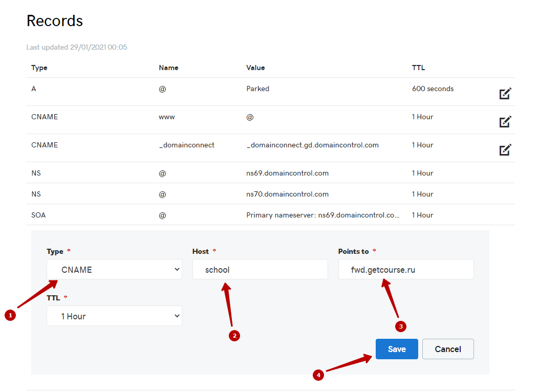The image size is (539, 392).
Task: Select the ns70.domaincontrol.com NS record value
Action: (287, 194)
